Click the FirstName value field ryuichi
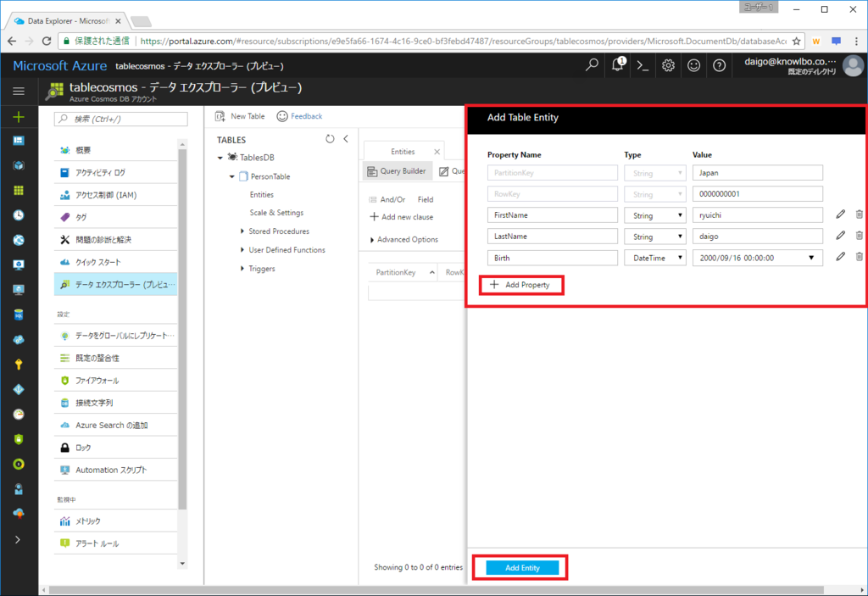The height and width of the screenshot is (596, 868). (x=757, y=214)
